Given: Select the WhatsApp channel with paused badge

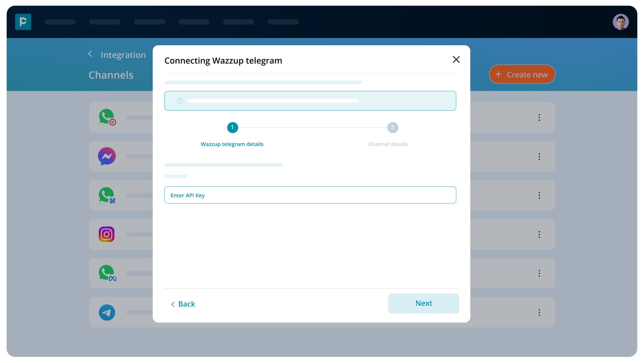Looking at the screenshot, I should point(107,117).
